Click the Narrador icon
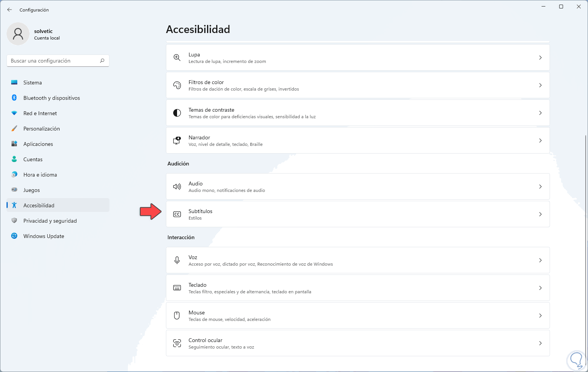588x372 pixels. 177,141
